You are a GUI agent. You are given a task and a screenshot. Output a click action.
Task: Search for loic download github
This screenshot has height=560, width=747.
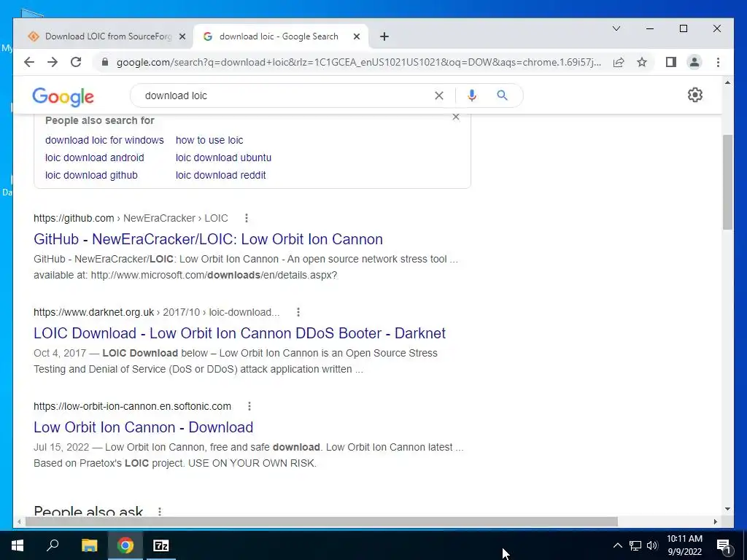[91, 175]
